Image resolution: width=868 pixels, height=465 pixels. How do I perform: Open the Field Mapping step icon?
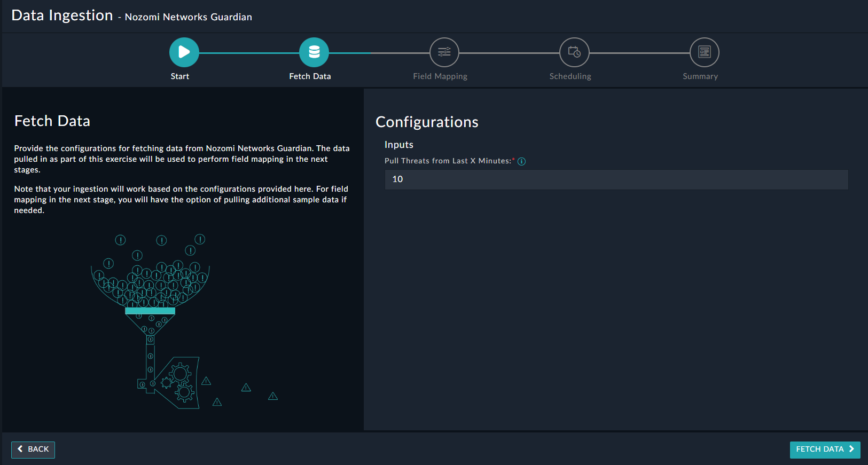tap(444, 52)
